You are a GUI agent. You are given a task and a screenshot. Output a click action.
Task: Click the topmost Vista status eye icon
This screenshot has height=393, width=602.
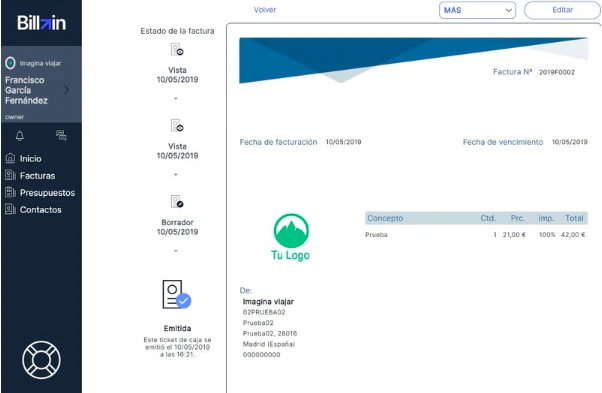177,50
